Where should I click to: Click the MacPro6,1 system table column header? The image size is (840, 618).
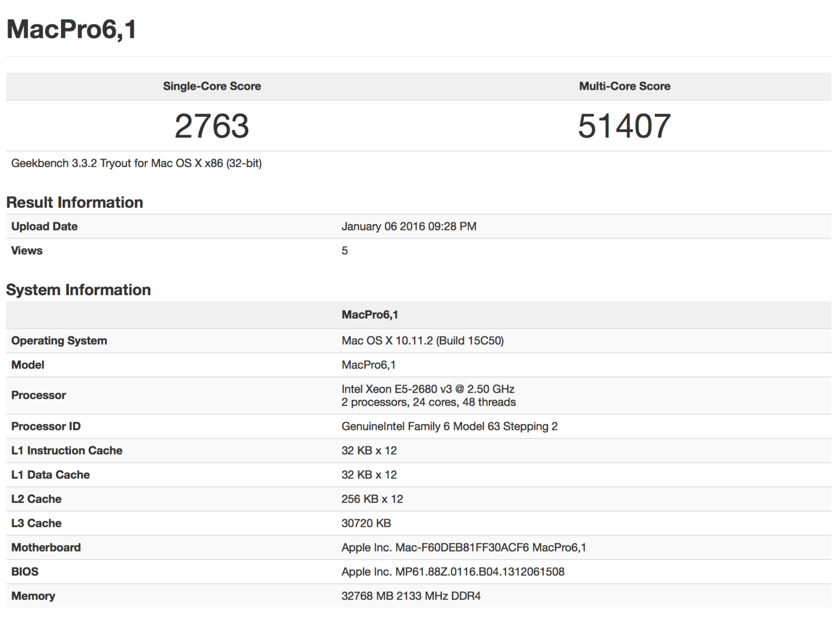pyautogui.click(x=370, y=315)
